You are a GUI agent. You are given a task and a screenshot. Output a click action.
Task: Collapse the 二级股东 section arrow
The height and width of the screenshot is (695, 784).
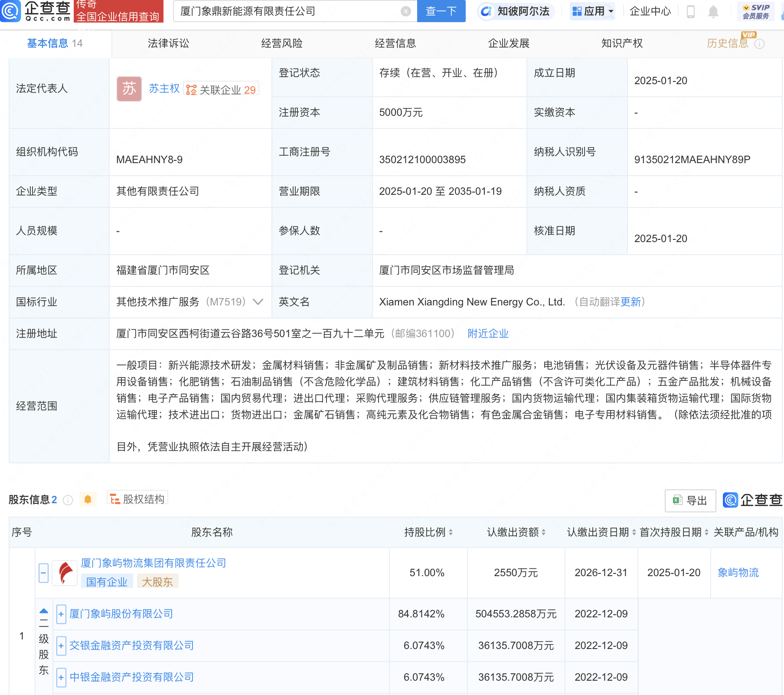43,611
